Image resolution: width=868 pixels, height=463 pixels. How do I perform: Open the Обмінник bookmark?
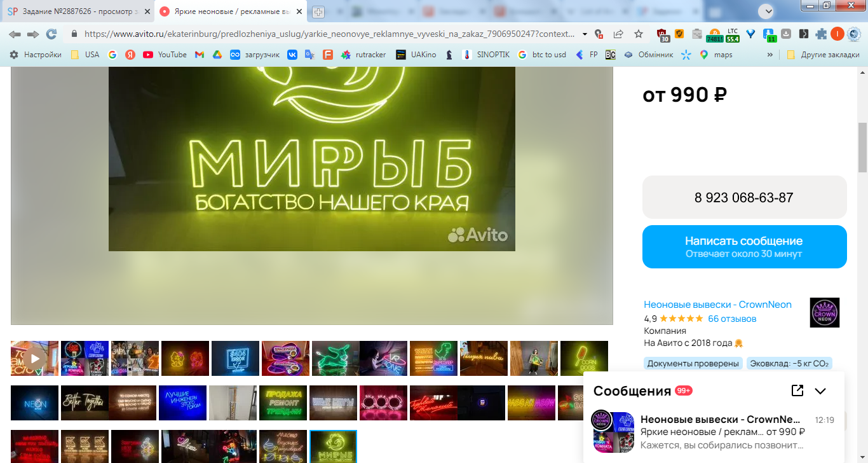pyautogui.click(x=648, y=55)
